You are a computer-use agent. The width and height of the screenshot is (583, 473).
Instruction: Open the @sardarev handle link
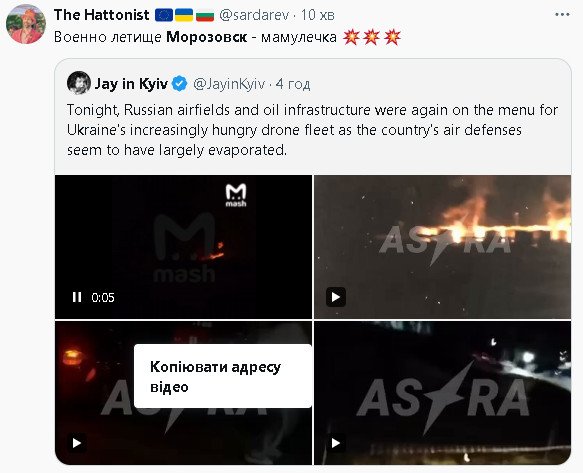coord(254,15)
